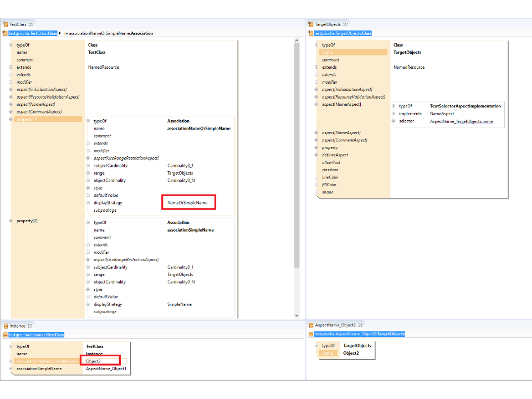The image size is (532, 399).
Task: Expand the implements row in NameAspect block
Action: (393, 114)
